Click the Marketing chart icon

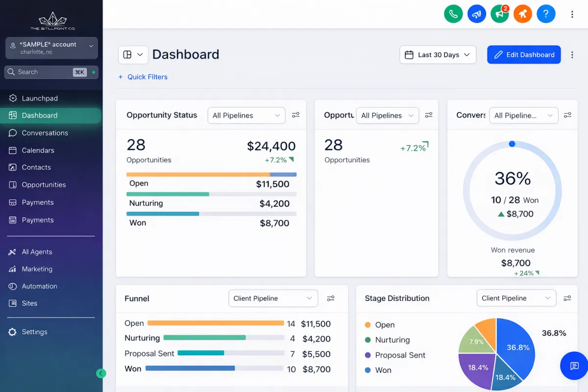click(x=13, y=269)
